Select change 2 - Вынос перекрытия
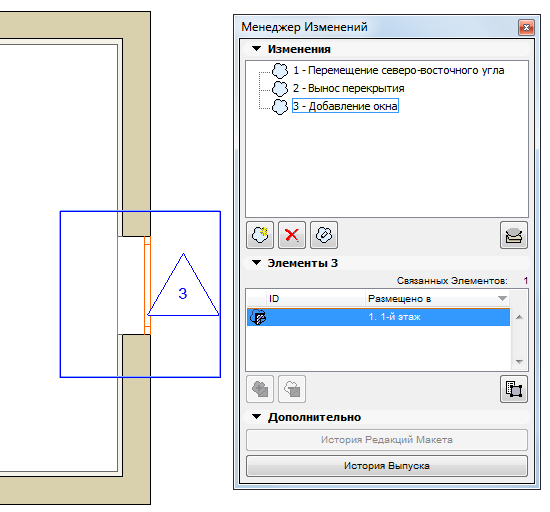 349,88
